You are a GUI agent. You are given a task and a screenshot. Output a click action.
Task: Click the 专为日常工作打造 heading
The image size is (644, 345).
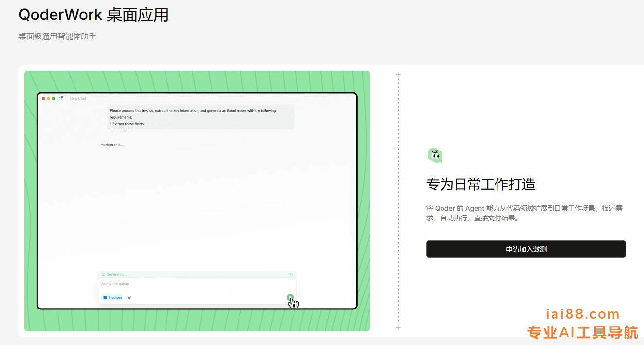(481, 184)
